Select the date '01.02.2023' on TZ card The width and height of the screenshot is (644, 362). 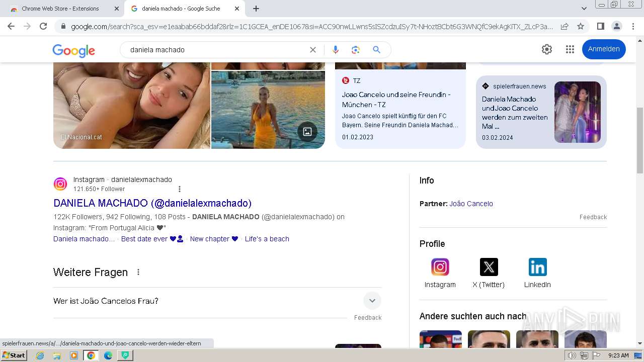coord(358,137)
